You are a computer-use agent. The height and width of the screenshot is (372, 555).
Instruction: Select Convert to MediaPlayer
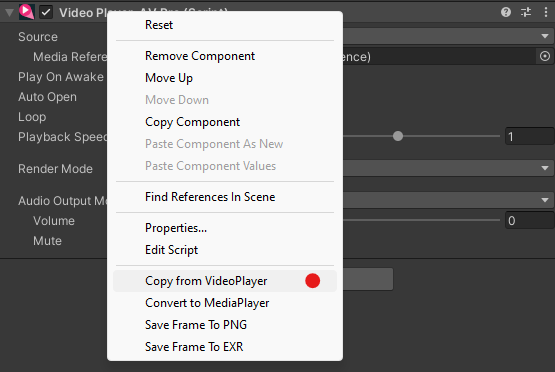pyautogui.click(x=225, y=303)
